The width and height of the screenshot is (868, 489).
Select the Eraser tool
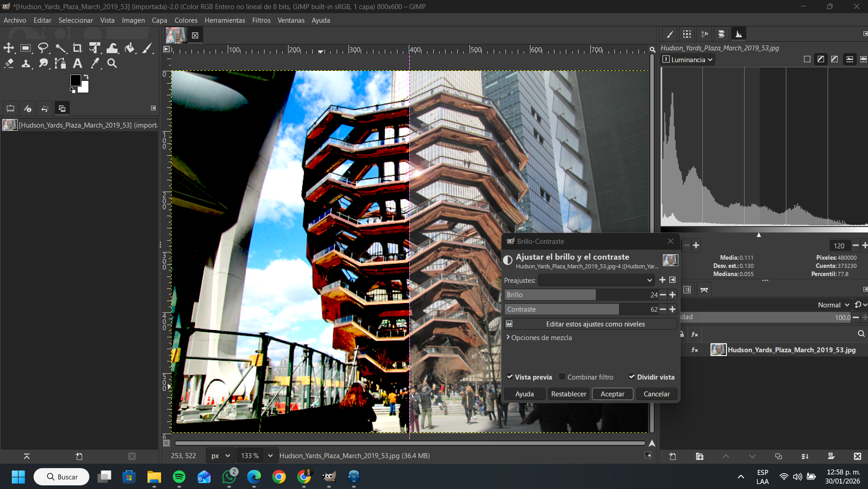[x=9, y=64]
